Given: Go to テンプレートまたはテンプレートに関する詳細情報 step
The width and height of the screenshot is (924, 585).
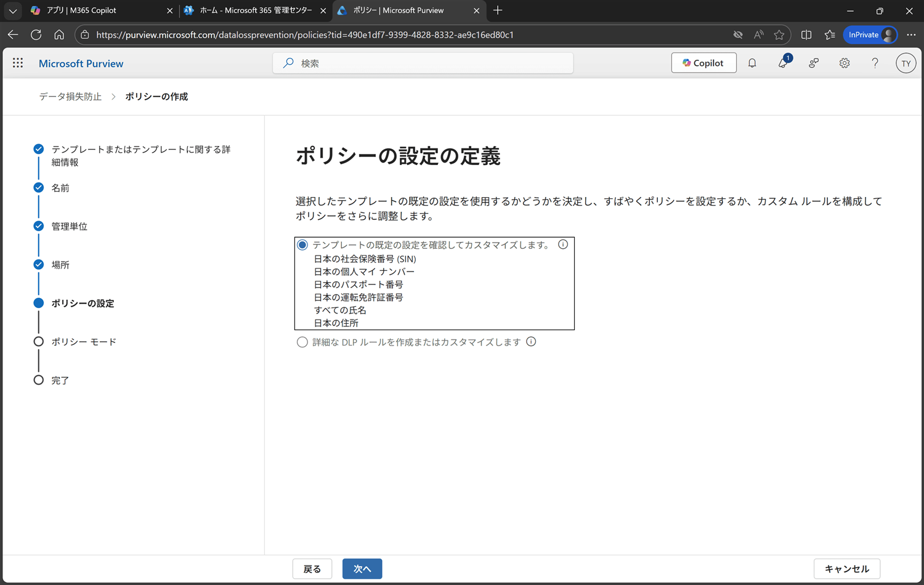Looking at the screenshot, I should click(141, 156).
